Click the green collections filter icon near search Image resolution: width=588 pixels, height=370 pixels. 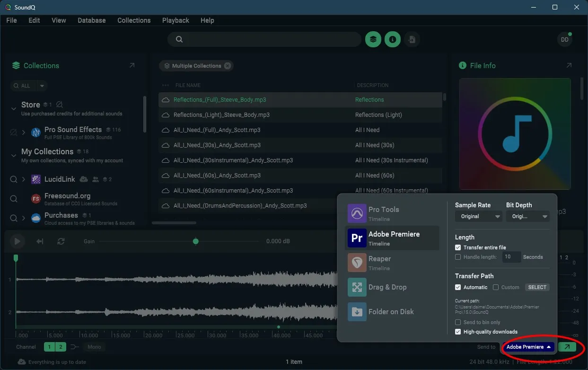(373, 39)
